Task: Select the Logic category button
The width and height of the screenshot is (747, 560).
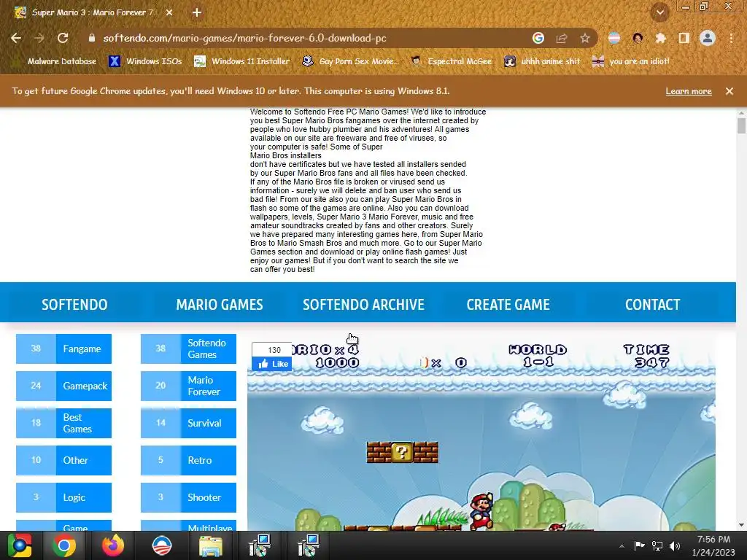Action: coord(64,497)
